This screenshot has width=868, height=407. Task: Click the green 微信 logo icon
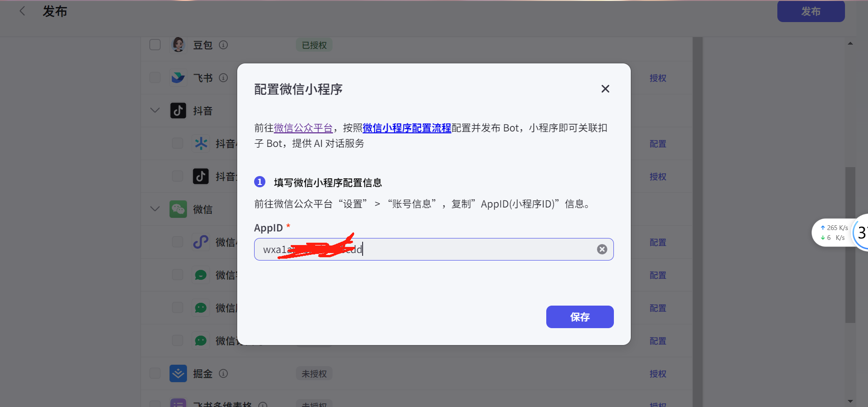point(178,209)
